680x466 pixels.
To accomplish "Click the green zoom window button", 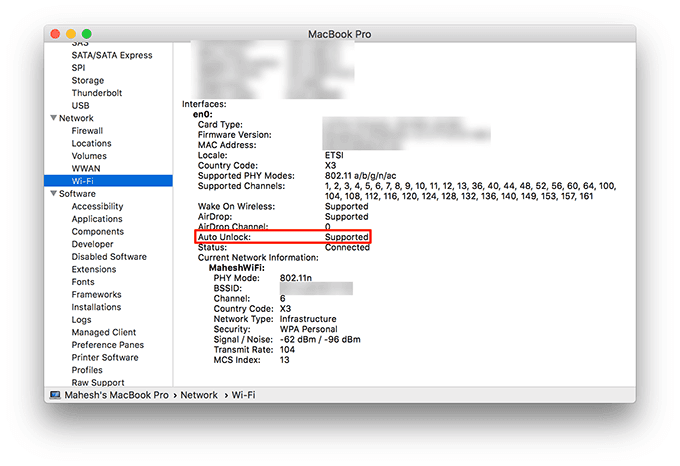I will (87, 34).
